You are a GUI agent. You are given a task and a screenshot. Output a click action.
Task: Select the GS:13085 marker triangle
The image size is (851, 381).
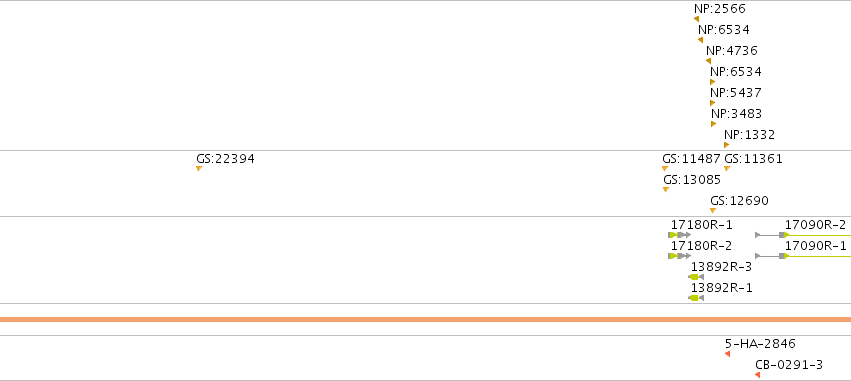(x=666, y=189)
